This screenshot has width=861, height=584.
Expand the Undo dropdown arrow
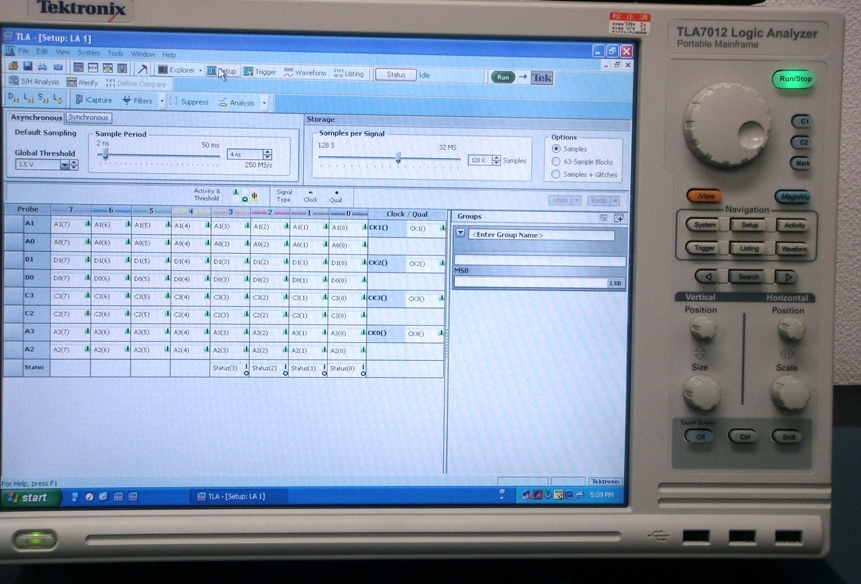point(577,200)
